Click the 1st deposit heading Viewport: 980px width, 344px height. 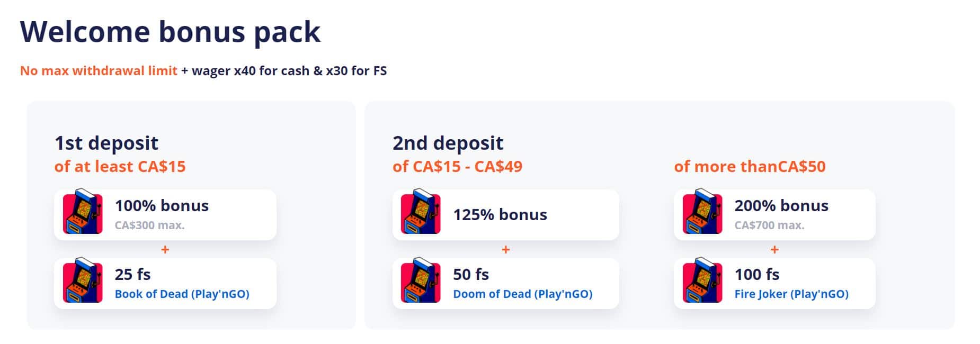(x=106, y=143)
